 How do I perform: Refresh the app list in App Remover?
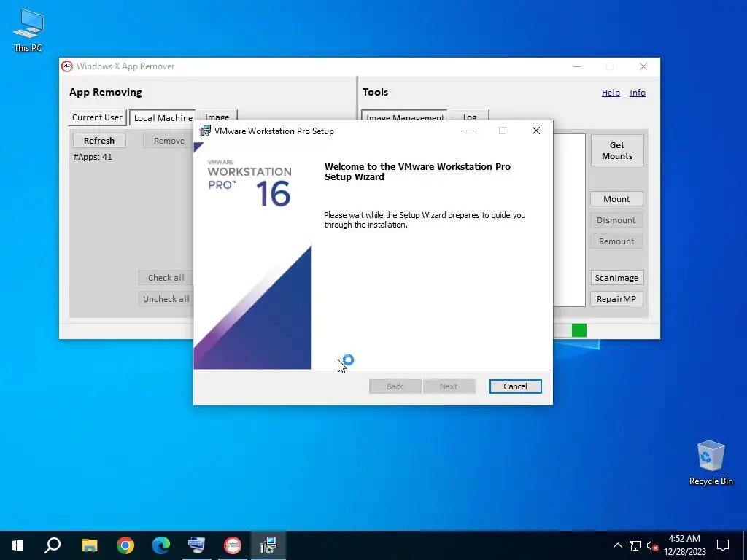click(99, 141)
